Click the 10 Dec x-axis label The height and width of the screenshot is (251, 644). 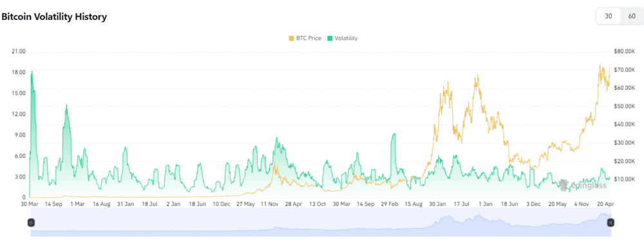(221, 204)
